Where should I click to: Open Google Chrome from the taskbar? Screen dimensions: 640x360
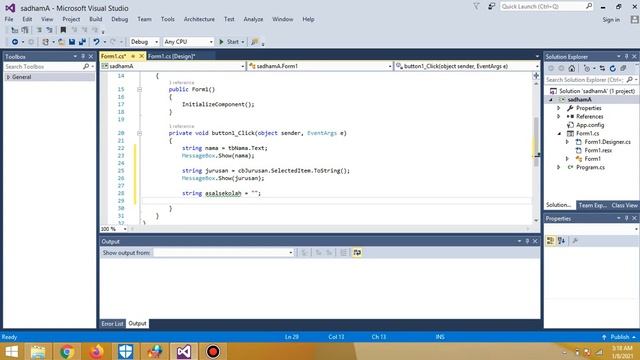point(67,351)
